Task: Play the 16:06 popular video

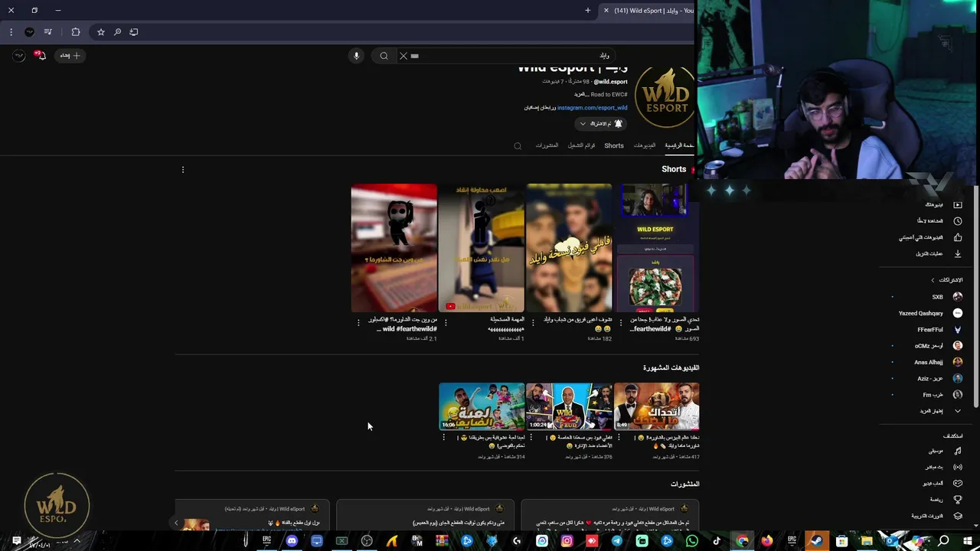Action: click(482, 406)
